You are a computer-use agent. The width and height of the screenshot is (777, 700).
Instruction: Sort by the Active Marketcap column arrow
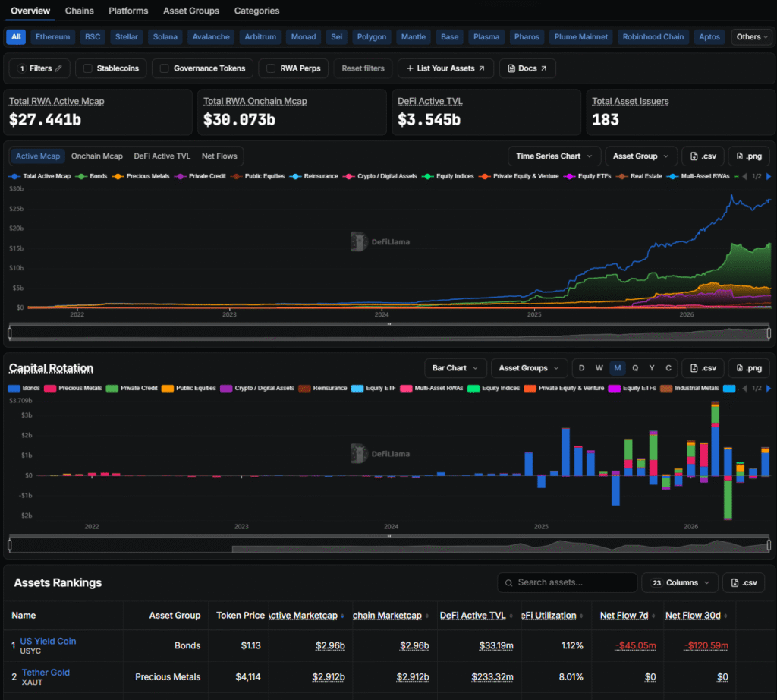click(x=342, y=616)
